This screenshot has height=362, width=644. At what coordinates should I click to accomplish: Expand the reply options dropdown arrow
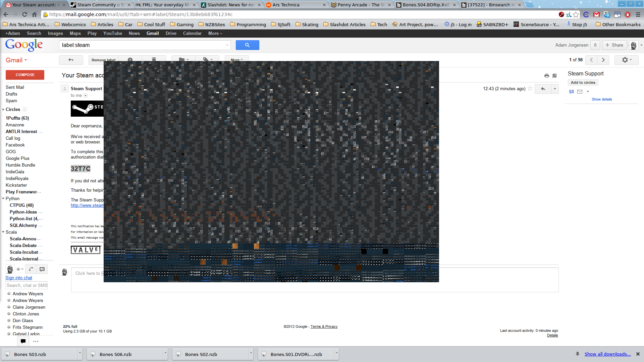point(555,89)
